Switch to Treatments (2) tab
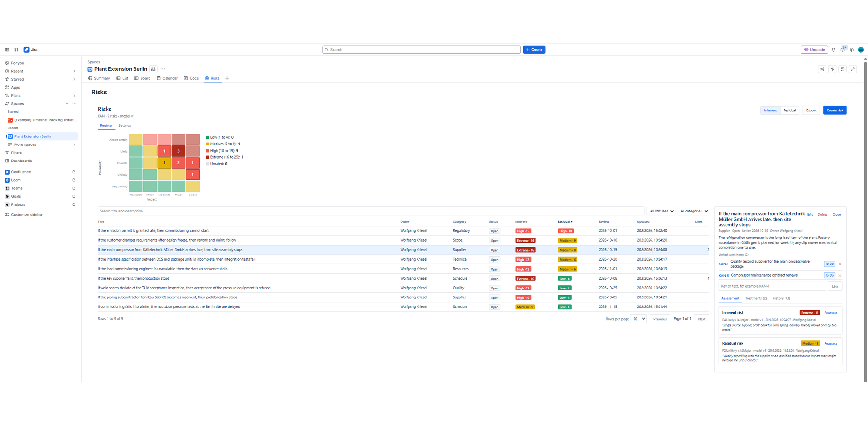This screenshot has width=868, height=425. pos(756,298)
